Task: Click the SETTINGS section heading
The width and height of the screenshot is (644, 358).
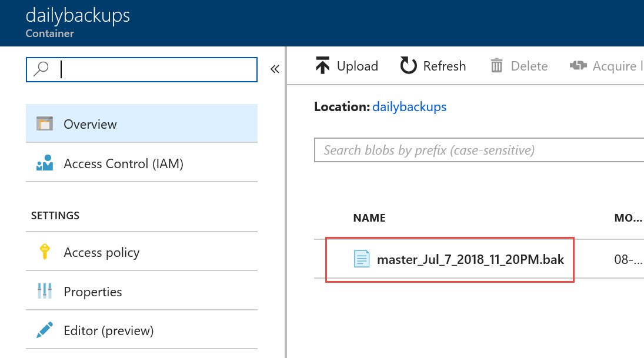Action: 55,216
